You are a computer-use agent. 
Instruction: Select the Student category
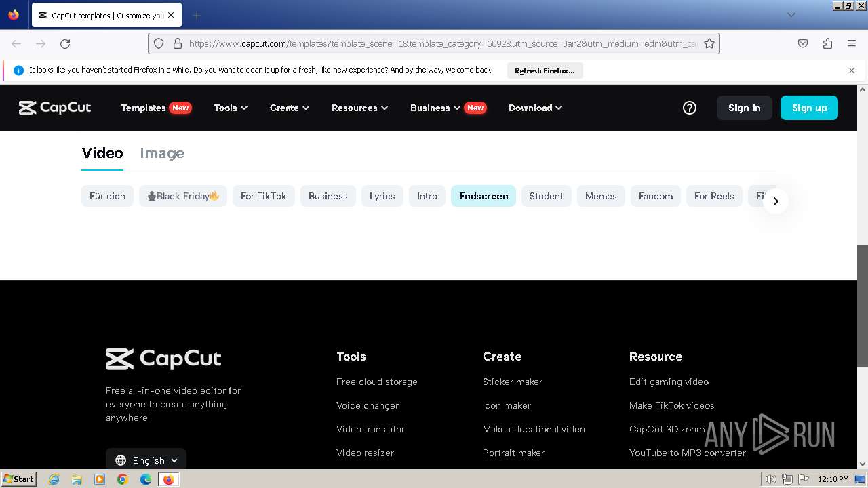tap(547, 196)
